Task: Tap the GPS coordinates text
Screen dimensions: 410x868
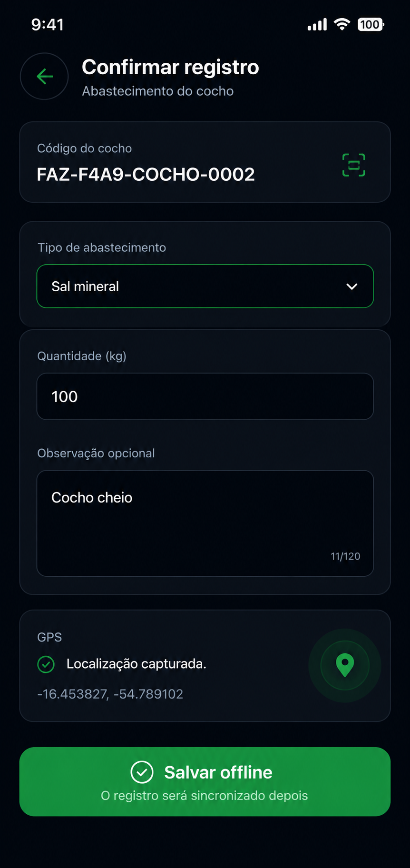Action: click(110, 694)
